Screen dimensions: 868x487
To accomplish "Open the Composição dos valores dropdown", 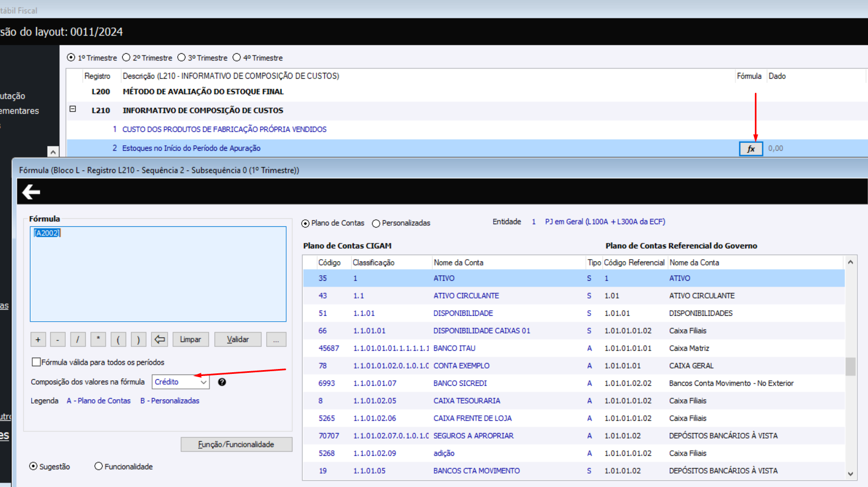I will [x=180, y=382].
